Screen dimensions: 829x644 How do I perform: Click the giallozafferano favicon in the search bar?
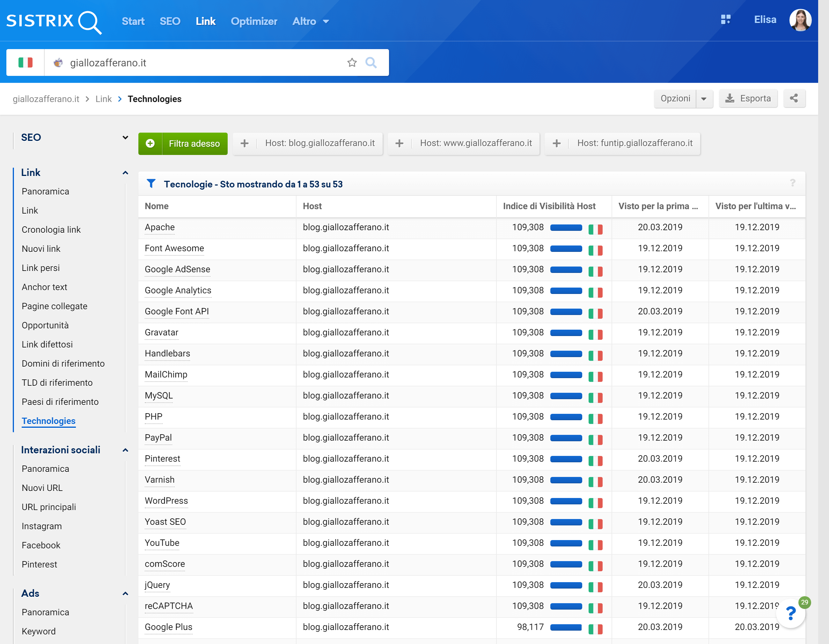(58, 62)
